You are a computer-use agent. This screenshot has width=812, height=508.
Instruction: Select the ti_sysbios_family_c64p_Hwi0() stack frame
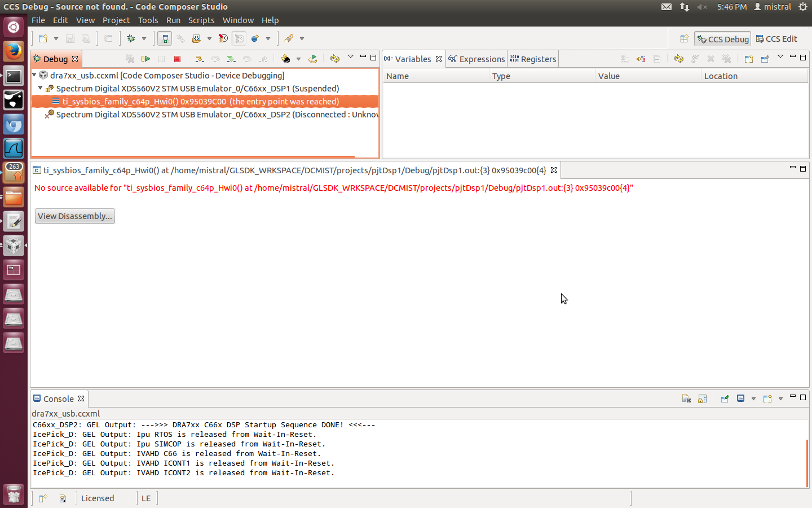tap(205, 102)
